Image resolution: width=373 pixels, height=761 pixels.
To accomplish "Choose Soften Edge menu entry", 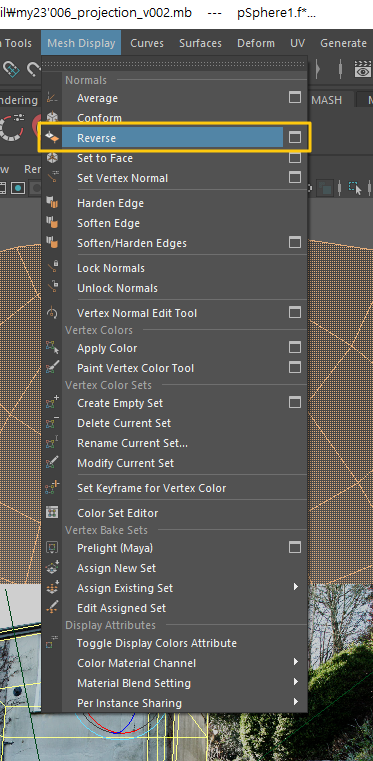I will click(109, 223).
